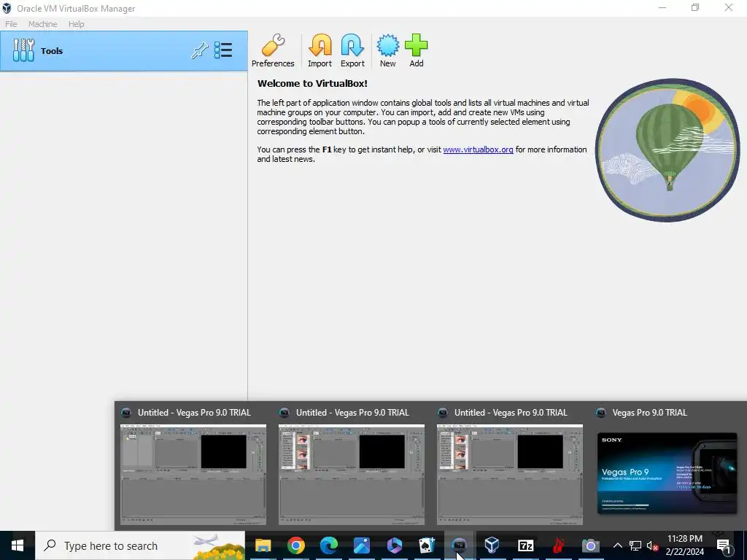Click 'Vegas Pro 9.0 TRIAL' splash preview title
This screenshot has height=560, width=747.
tap(649, 413)
